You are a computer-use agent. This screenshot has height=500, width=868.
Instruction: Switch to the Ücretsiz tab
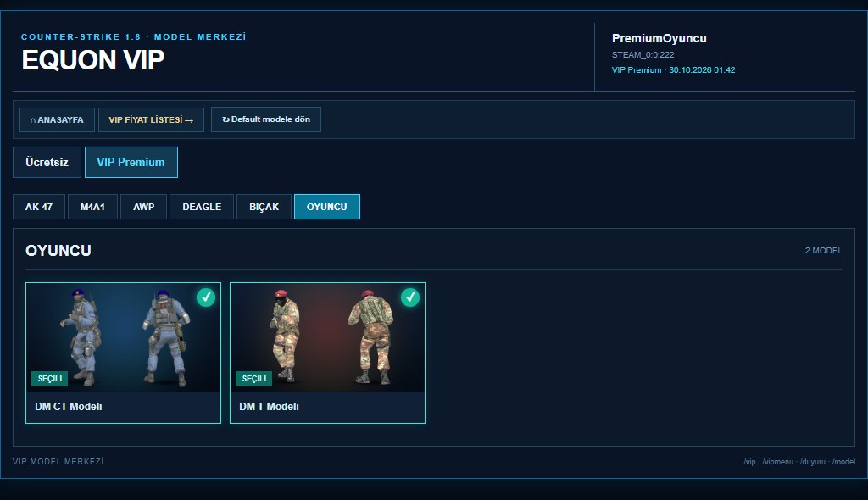click(47, 162)
